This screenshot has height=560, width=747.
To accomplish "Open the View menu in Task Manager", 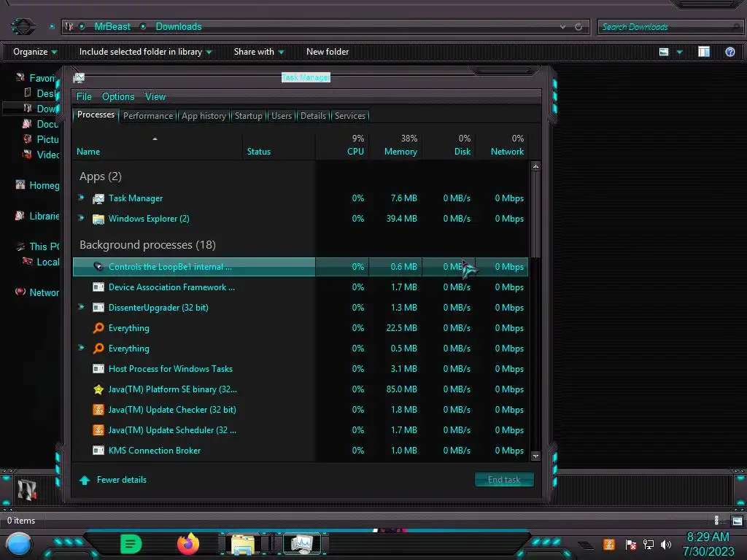I will point(155,97).
